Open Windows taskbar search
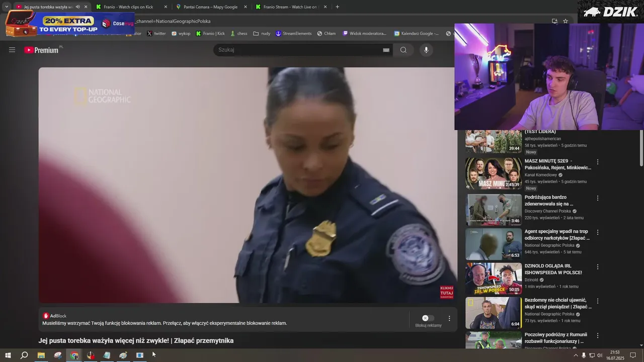 pos(24,355)
